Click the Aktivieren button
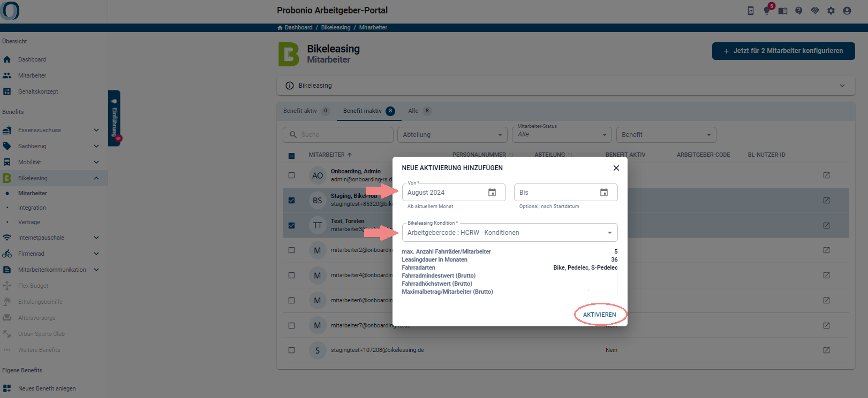This screenshot has width=868, height=398. [x=600, y=315]
